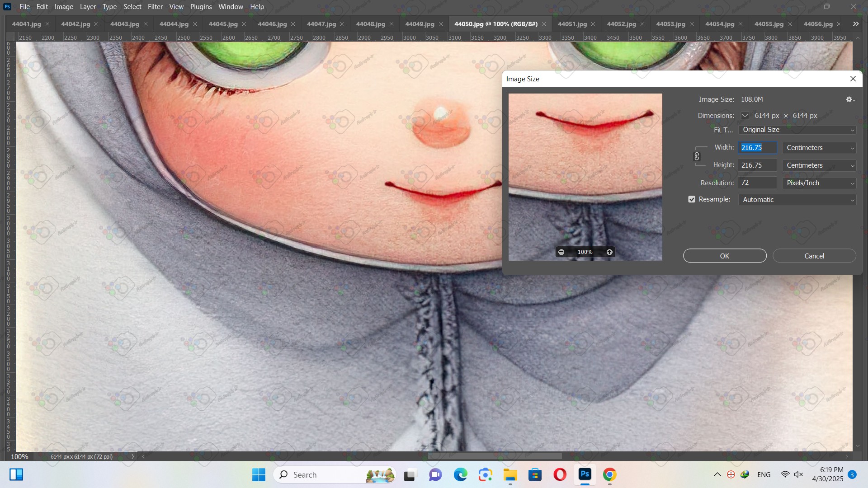Open the Windows Start menu
The height and width of the screenshot is (488, 868).
point(259,474)
